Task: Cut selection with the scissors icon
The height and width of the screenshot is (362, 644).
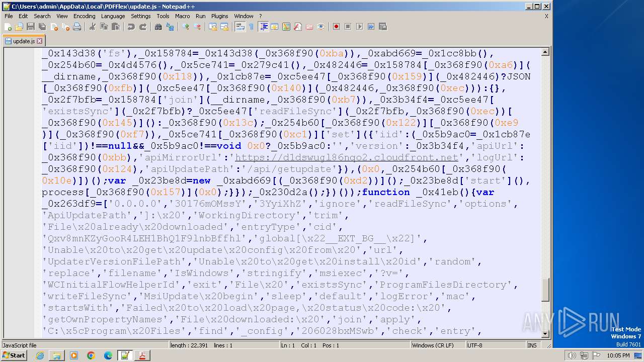Action: pos(92,27)
